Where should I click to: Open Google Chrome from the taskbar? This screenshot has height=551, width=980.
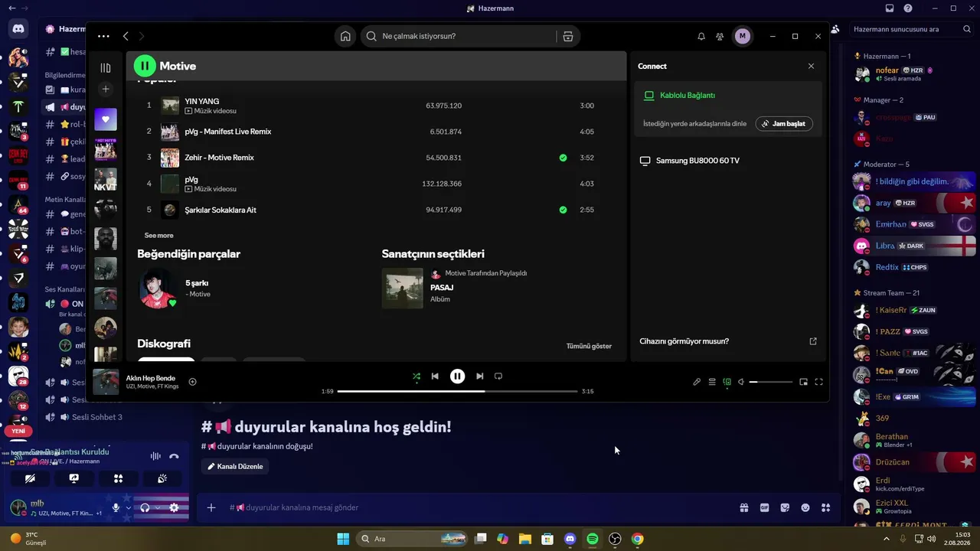tap(637, 539)
